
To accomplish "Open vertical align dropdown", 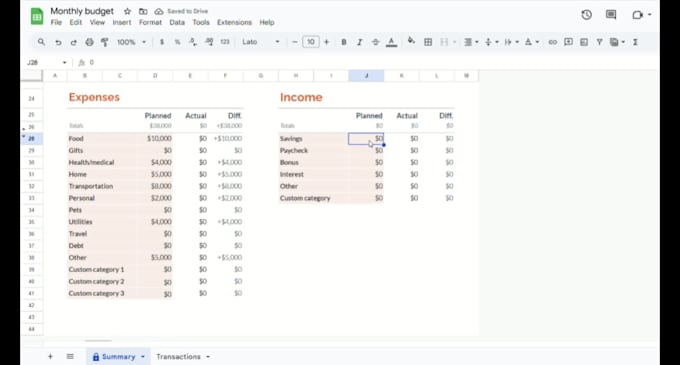I will coord(491,42).
